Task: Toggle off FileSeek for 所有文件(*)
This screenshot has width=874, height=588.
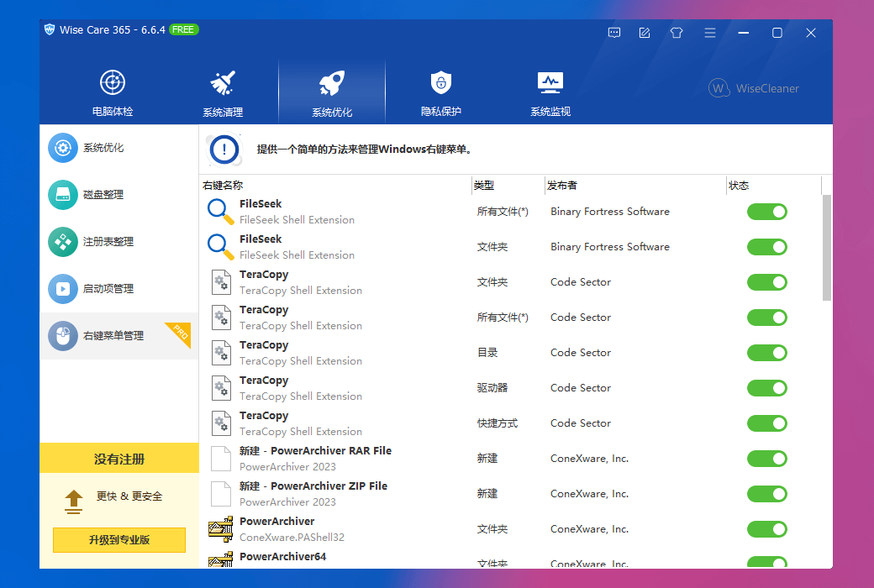Action: point(767,212)
